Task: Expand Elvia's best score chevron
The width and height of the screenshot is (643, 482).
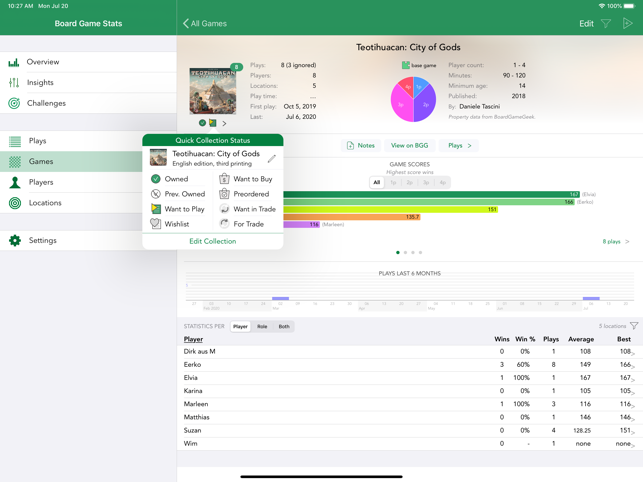Action: click(x=633, y=379)
